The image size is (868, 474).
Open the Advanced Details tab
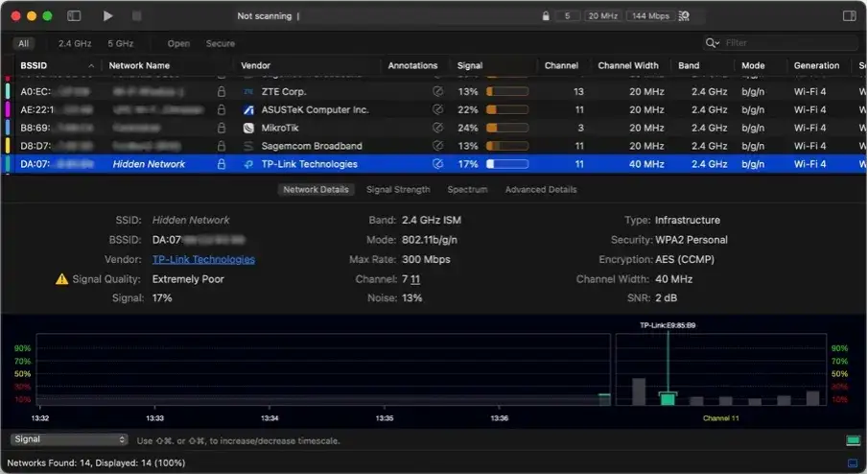[x=541, y=190]
